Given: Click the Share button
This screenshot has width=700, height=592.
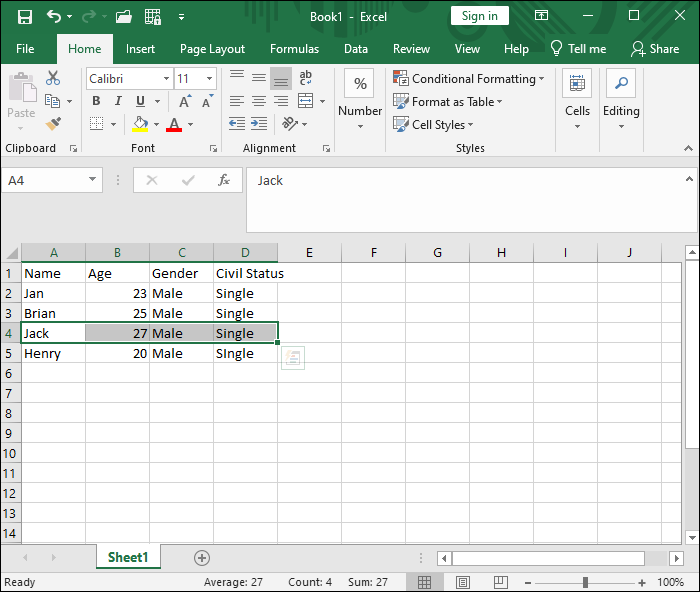Looking at the screenshot, I should [655, 48].
